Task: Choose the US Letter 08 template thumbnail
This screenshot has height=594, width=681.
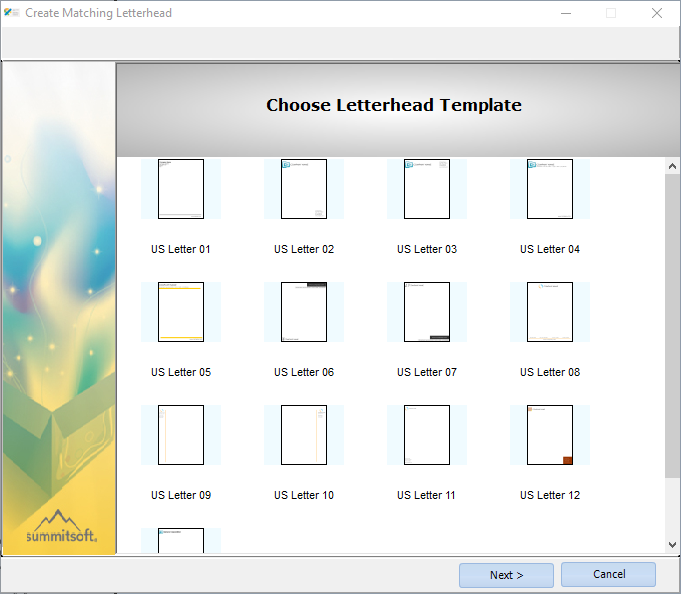Action: pos(550,312)
